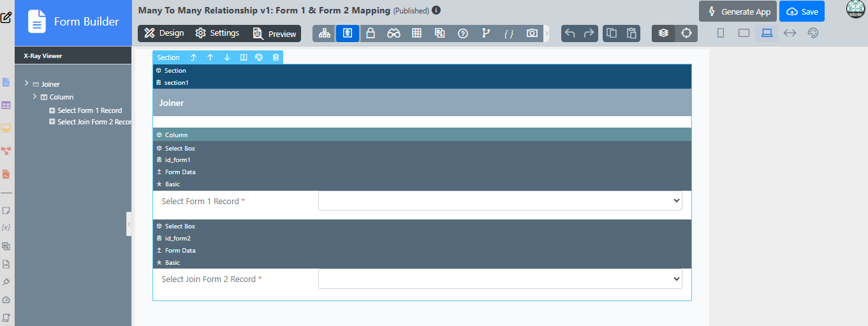Click the curly braces JSON icon
This screenshot has width=868, height=326.
point(509,33)
